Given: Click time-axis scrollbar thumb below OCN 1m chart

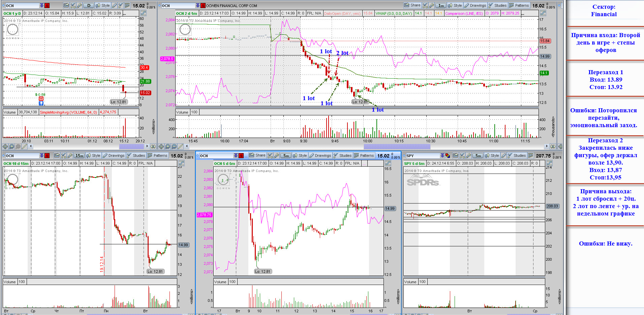Looking at the screenshot, I should pos(397,146).
